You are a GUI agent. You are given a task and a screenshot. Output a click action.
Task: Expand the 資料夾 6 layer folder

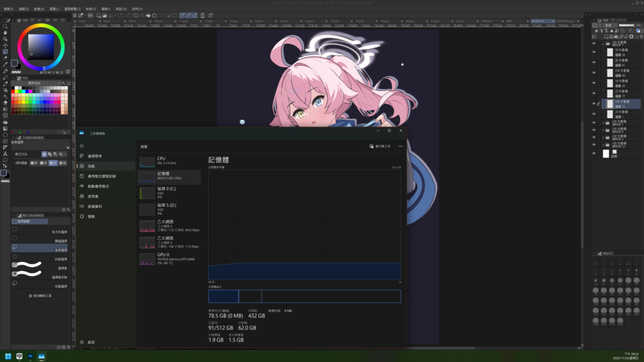coord(603,130)
